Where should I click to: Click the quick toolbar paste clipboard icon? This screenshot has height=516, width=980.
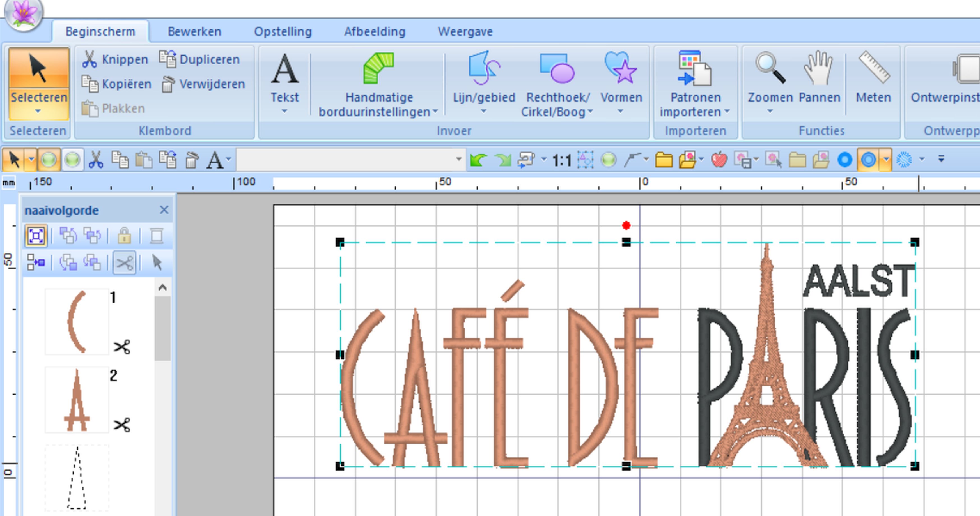click(144, 159)
